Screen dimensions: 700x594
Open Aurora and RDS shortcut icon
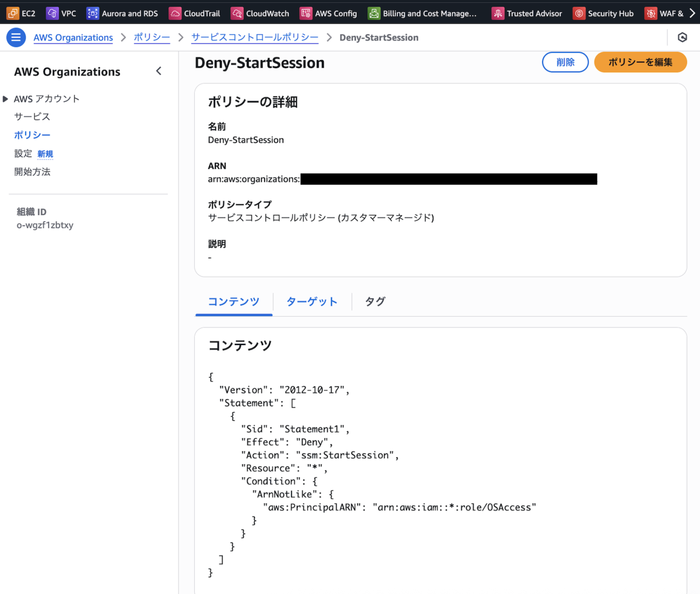click(x=92, y=13)
